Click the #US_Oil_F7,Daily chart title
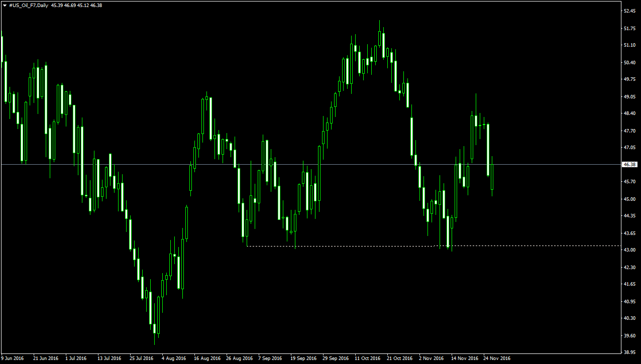 29,5
